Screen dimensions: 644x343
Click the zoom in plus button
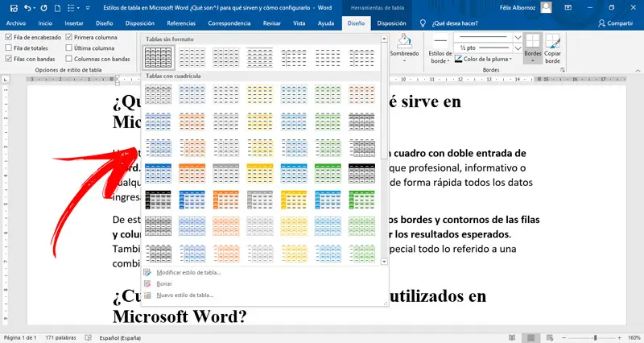(x=619, y=337)
